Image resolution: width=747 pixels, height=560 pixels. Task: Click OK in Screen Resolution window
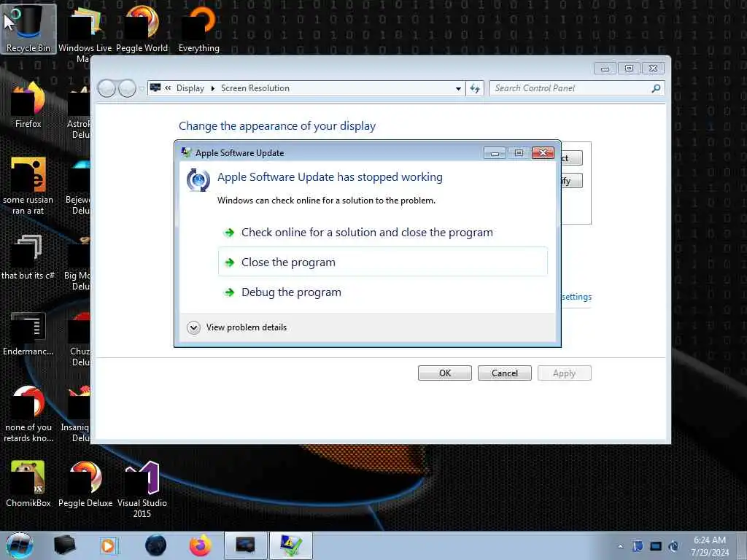[x=445, y=373]
